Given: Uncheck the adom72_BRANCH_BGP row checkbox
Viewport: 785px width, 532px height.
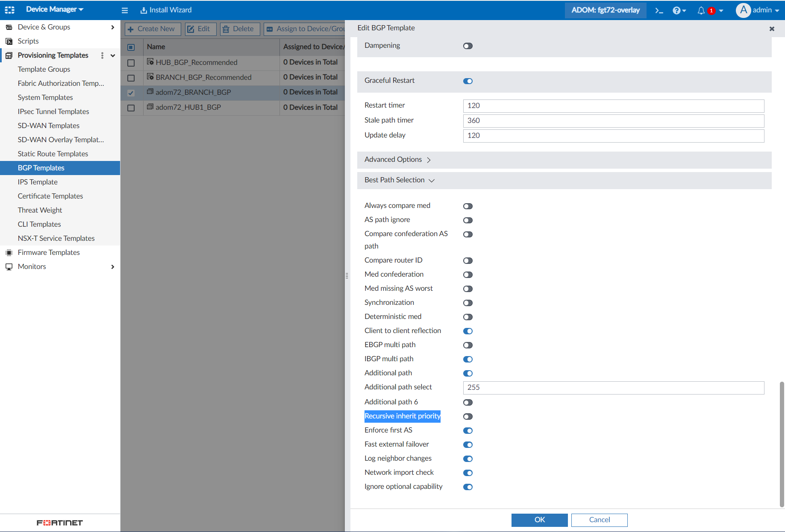Looking at the screenshot, I should coord(131,93).
